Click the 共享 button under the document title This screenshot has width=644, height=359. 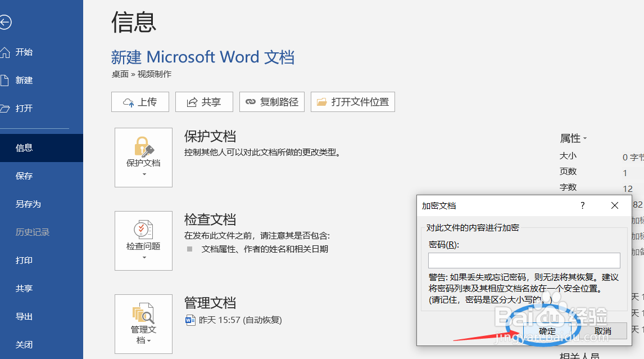204,102
